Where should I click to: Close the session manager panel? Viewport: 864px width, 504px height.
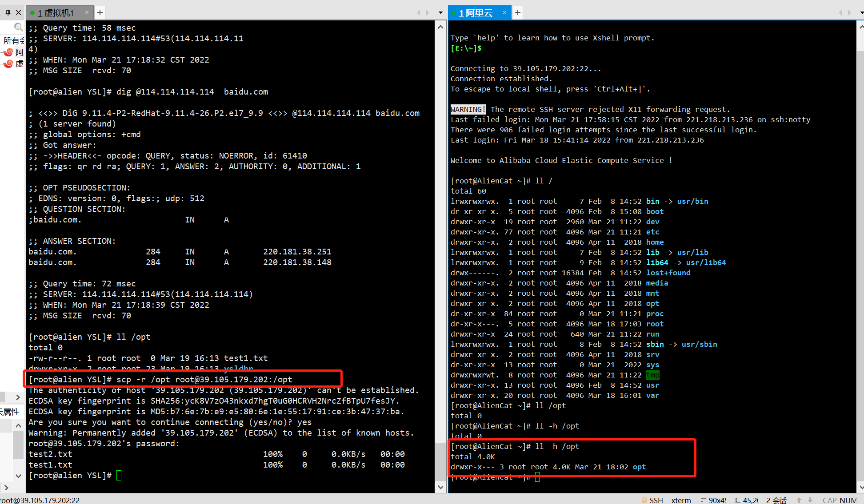[18, 12]
